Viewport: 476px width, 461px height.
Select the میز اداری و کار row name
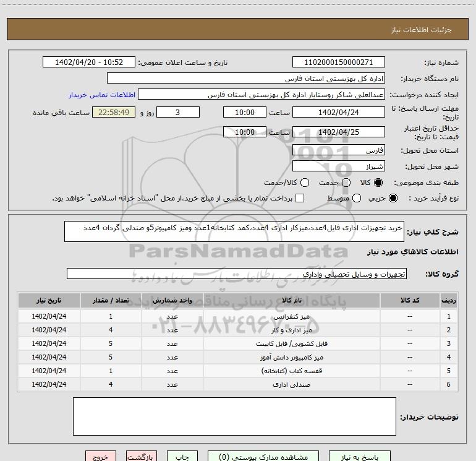coord(291,330)
